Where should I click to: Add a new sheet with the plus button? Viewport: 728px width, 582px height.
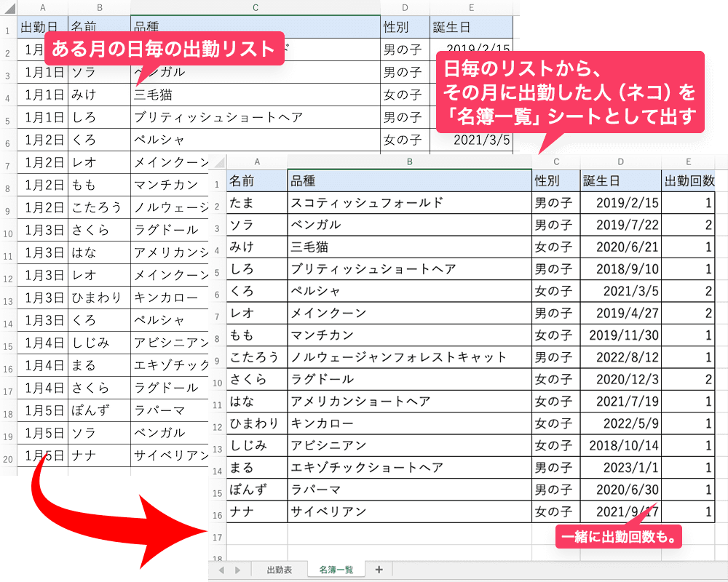click(379, 570)
